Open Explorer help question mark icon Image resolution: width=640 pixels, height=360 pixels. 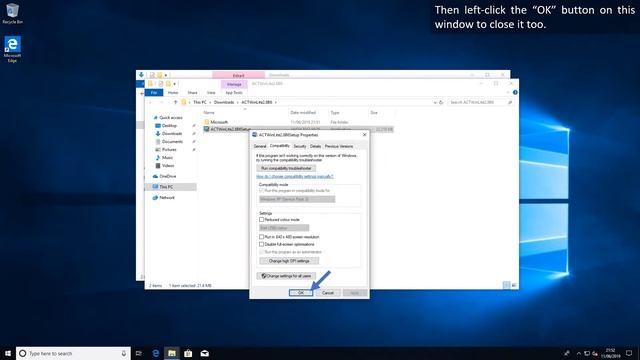(x=515, y=93)
